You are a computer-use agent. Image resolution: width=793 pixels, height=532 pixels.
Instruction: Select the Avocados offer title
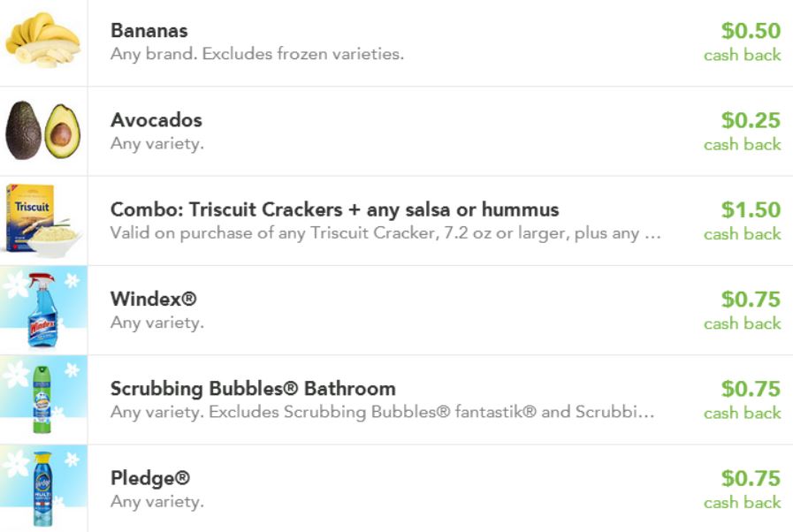coord(156,120)
